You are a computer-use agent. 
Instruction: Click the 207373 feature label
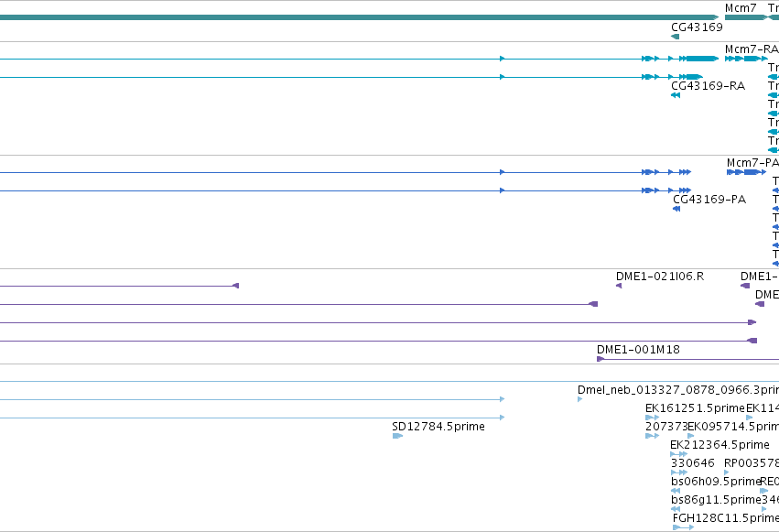point(666,427)
